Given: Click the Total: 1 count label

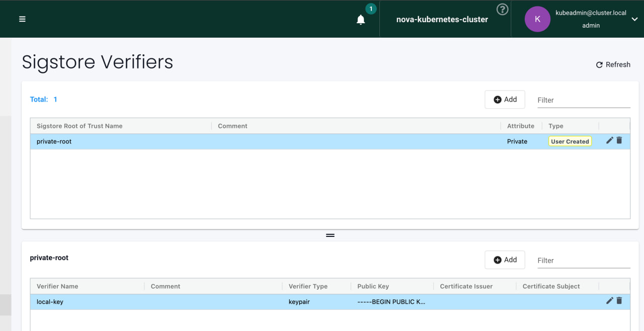Looking at the screenshot, I should click(x=44, y=99).
